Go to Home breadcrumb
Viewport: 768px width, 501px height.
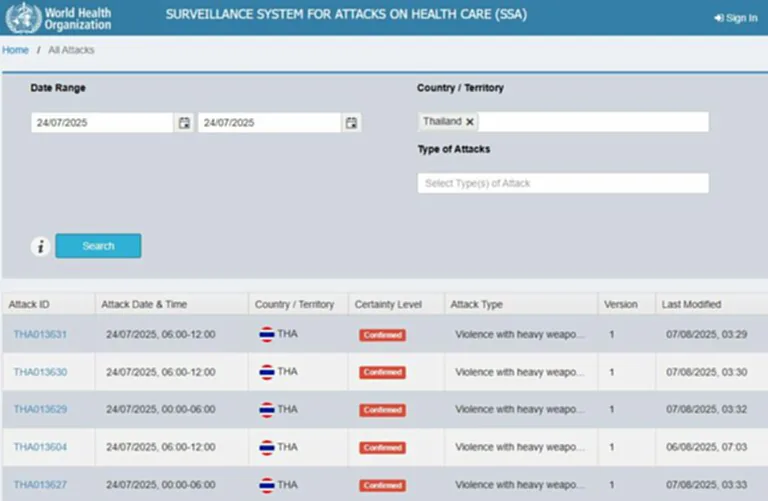15,50
